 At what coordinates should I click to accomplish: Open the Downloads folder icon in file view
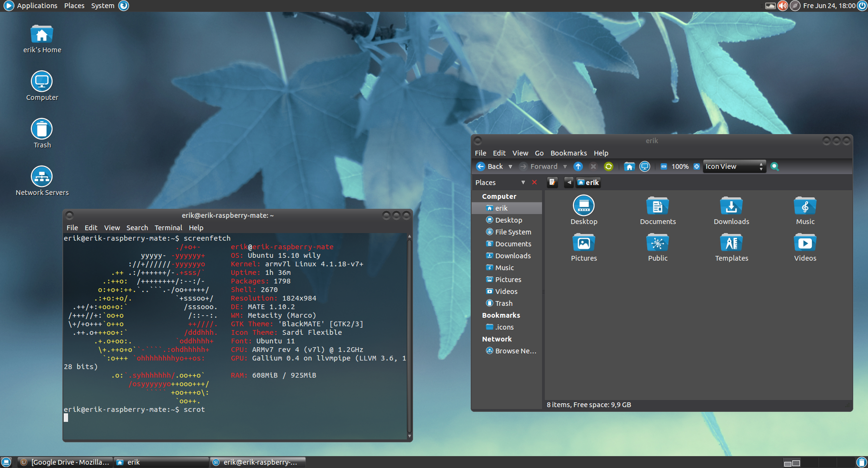click(731, 210)
